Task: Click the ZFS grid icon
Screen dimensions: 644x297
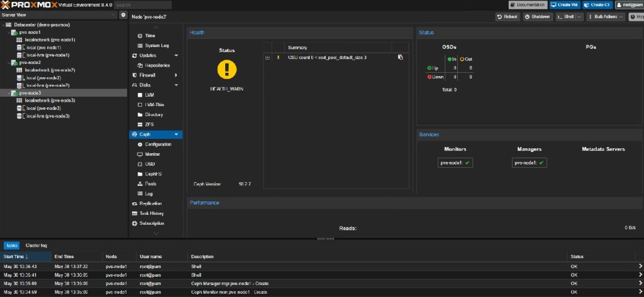Action: (140, 124)
